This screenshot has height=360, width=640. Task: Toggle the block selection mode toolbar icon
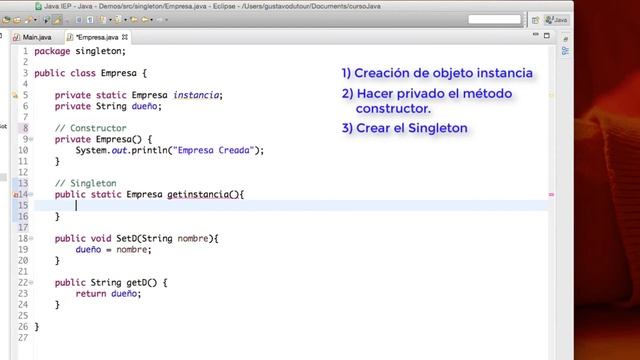pyautogui.click(x=79, y=20)
